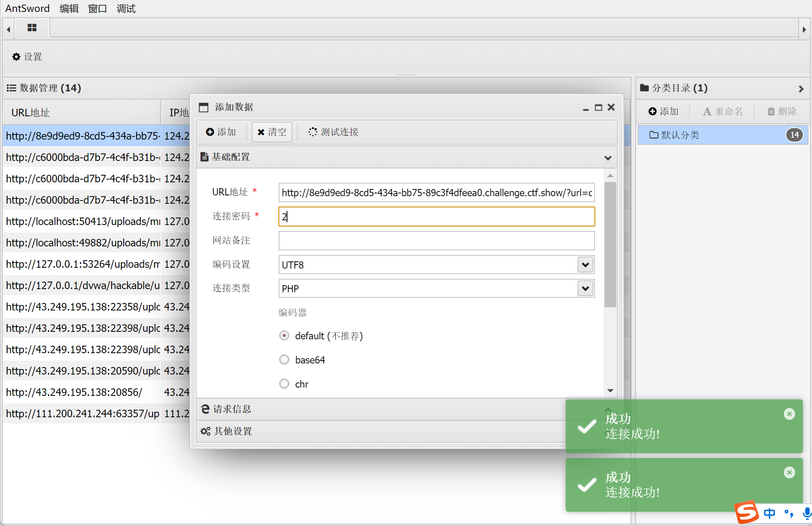Dismiss the upper 连接成功 notification

[x=789, y=414]
